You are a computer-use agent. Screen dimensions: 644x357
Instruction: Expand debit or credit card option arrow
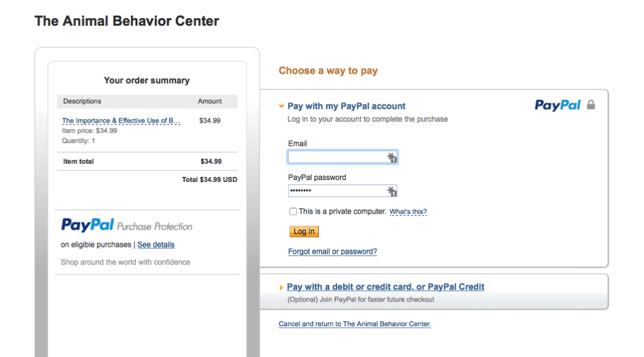(x=282, y=288)
